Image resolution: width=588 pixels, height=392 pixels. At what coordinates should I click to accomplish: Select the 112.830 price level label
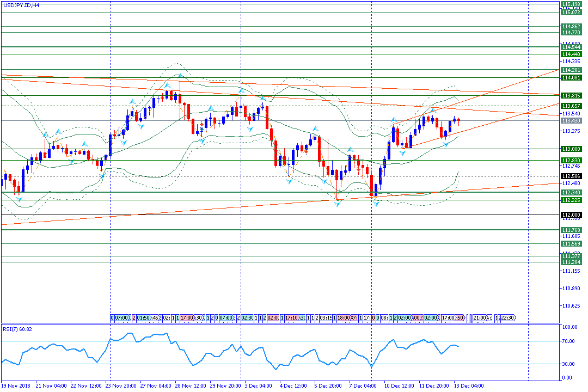[x=571, y=161]
